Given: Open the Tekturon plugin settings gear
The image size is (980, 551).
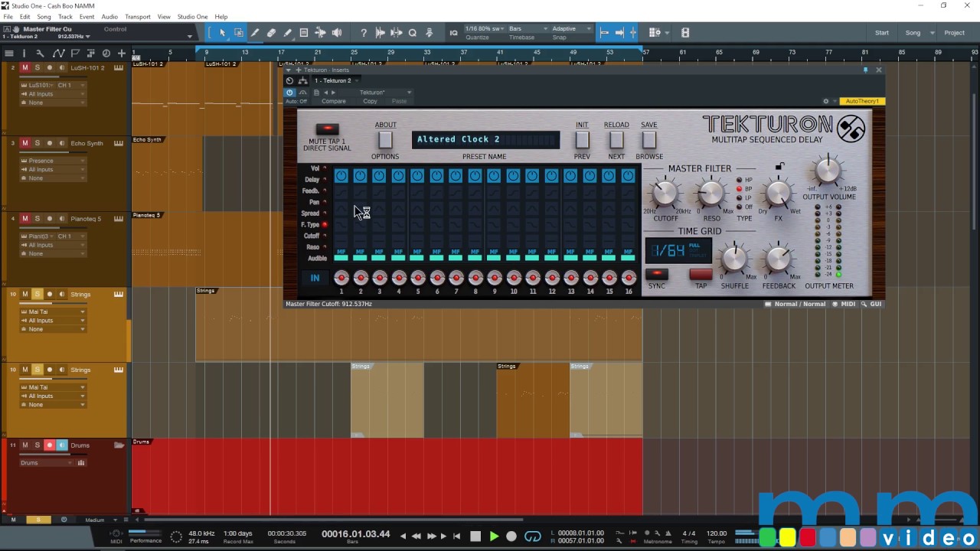Looking at the screenshot, I should tap(825, 101).
